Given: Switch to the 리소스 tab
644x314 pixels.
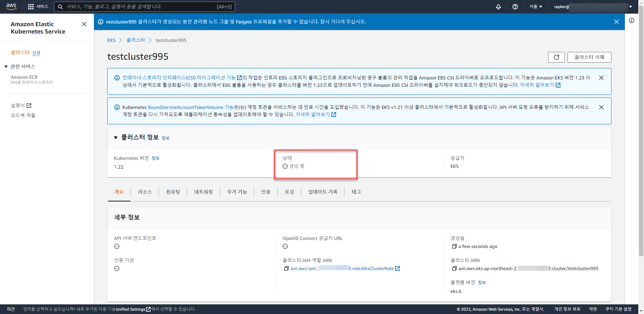Looking at the screenshot, I should (145, 192).
